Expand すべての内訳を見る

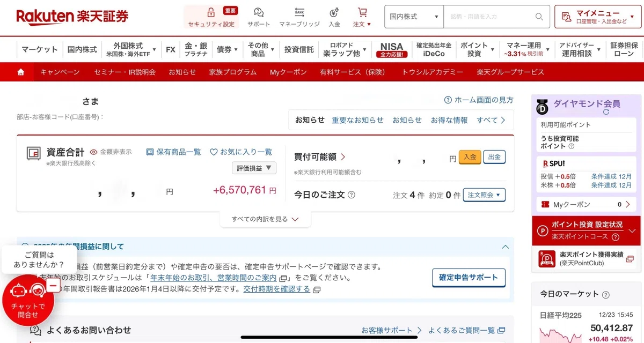(x=265, y=219)
